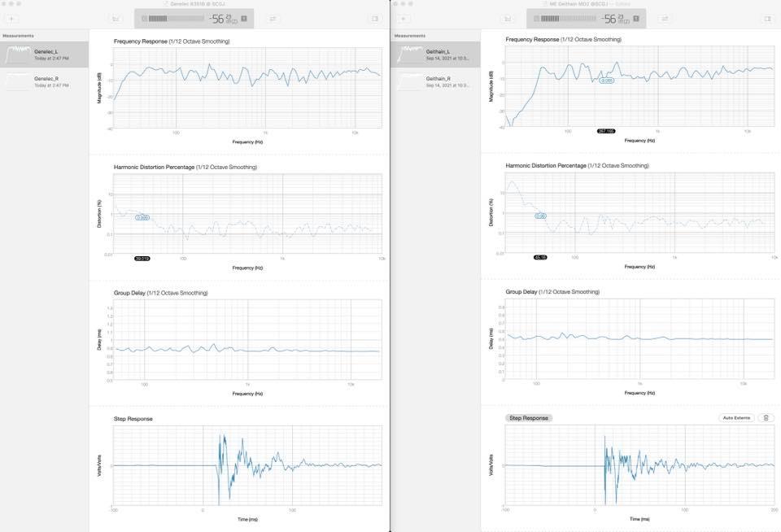Select the Geithain_L measurement
Screen dimensions: 781x532
[436, 55]
